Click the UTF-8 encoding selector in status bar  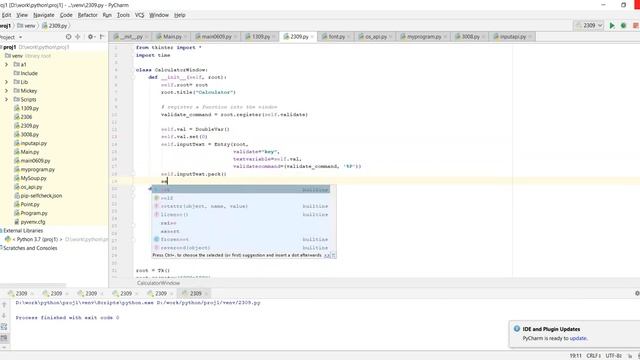pos(613,356)
